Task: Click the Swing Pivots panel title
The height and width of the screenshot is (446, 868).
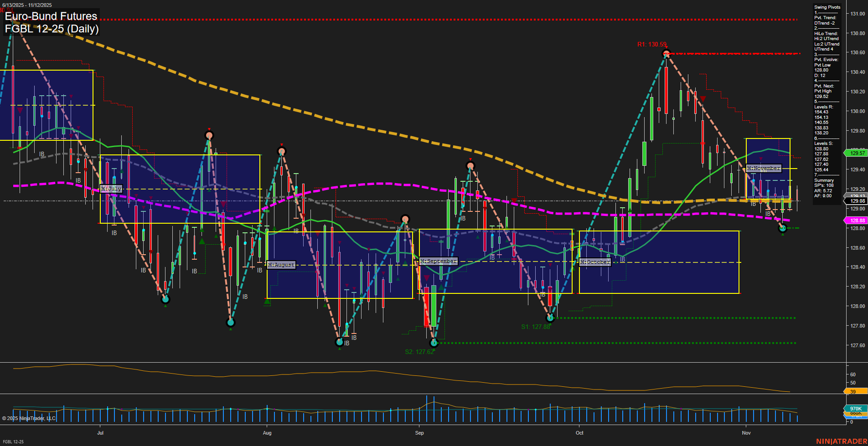Action: (826, 7)
